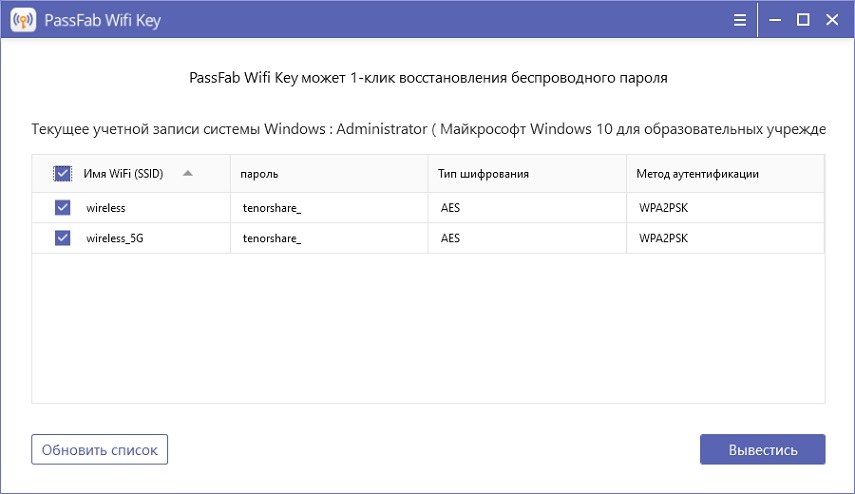Click the password cell for wireless
Screen dimensions: 855x494
click(x=329, y=208)
